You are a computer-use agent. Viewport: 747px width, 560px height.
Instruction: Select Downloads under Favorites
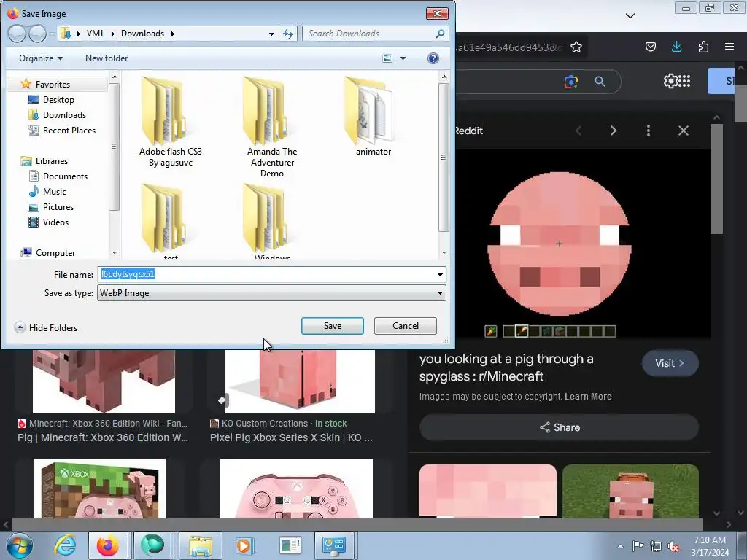point(64,114)
